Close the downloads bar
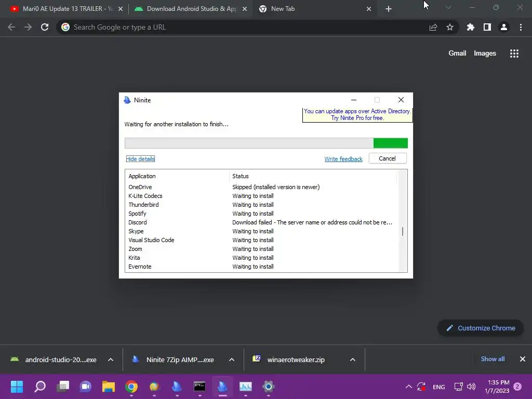The height and width of the screenshot is (399, 532). point(523,359)
